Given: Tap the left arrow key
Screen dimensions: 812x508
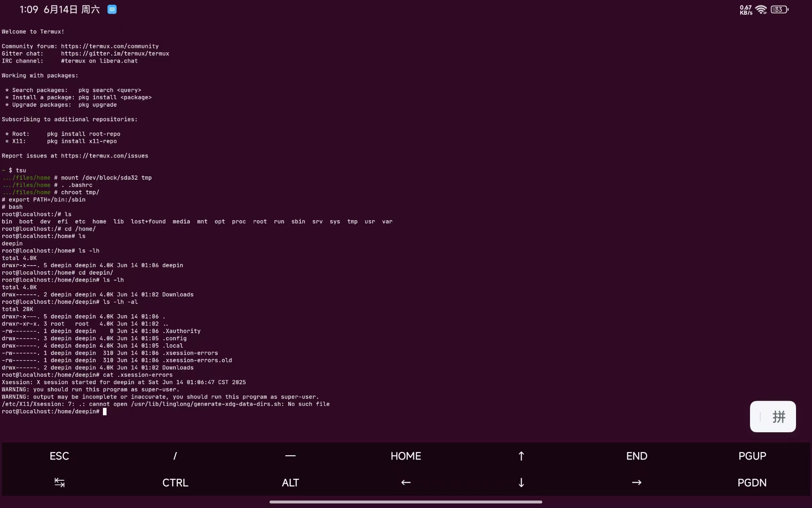Looking at the screenshot, I should (x=406, y=483).
